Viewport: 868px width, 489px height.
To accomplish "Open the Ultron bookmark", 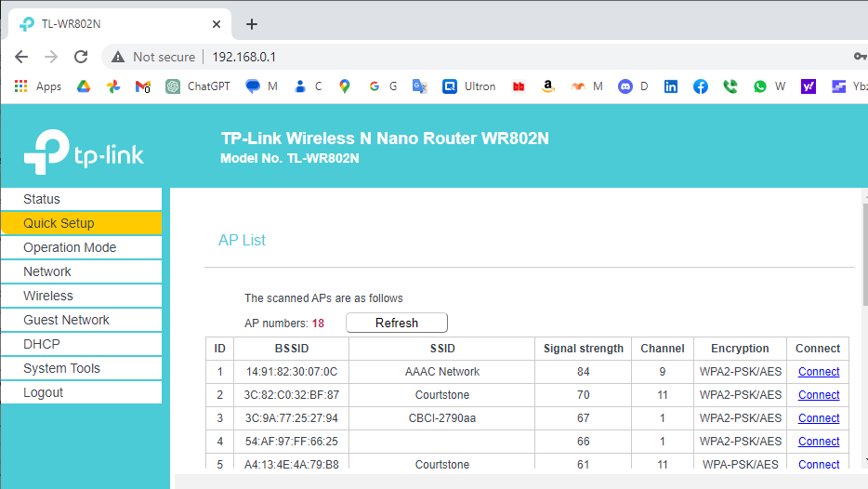I will click(469, 86).
